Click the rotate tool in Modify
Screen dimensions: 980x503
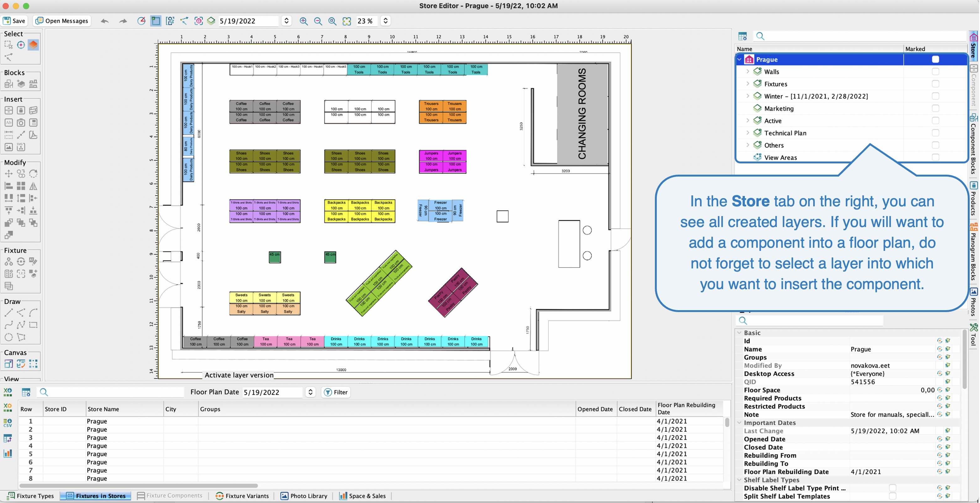[34, 174]
